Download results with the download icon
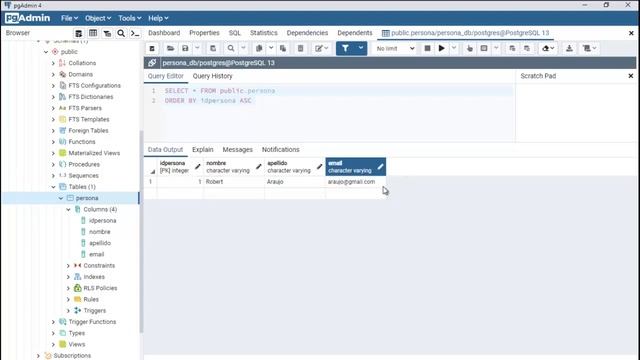Screen dimensions: 640x360 tap(569, 48)
